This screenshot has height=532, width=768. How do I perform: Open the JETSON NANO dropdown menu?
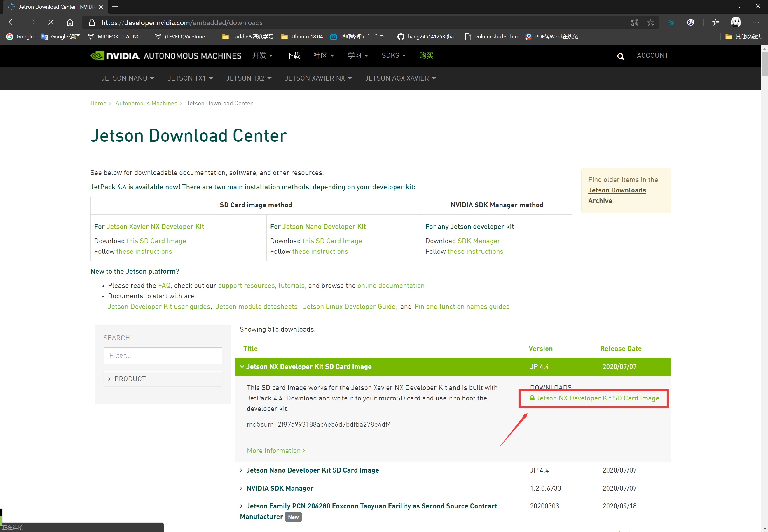128,78
